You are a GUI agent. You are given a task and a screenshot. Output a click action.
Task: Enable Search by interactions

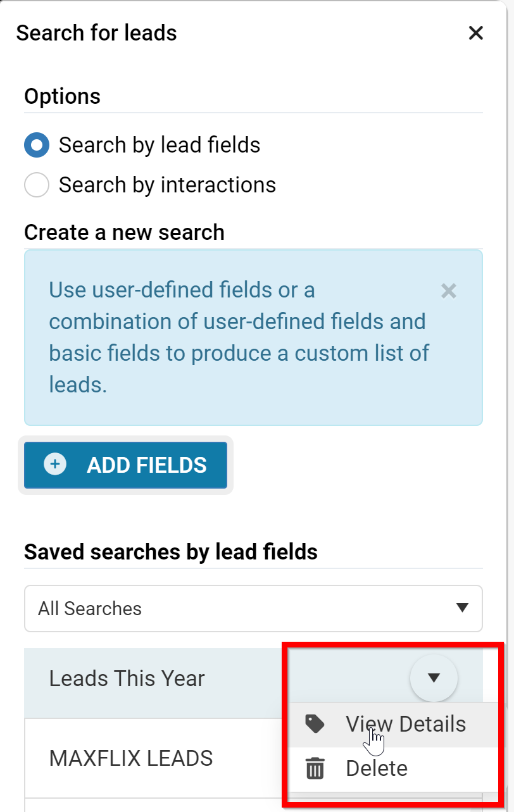(x=37, y=185)
